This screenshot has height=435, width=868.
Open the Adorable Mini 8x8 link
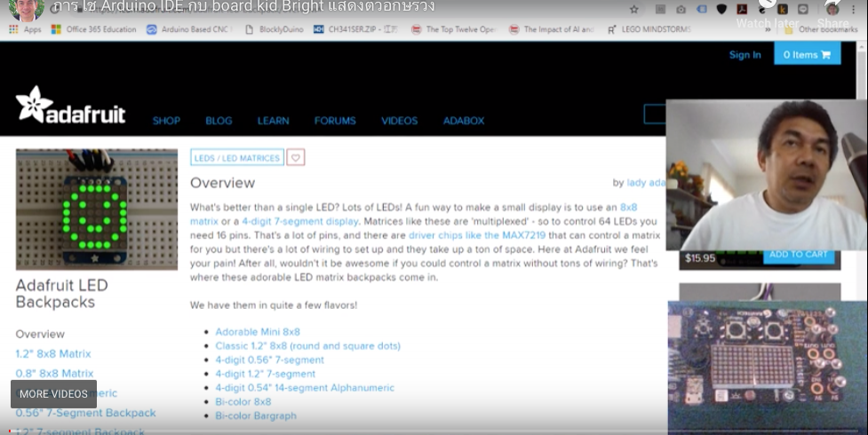click(258, 332)
